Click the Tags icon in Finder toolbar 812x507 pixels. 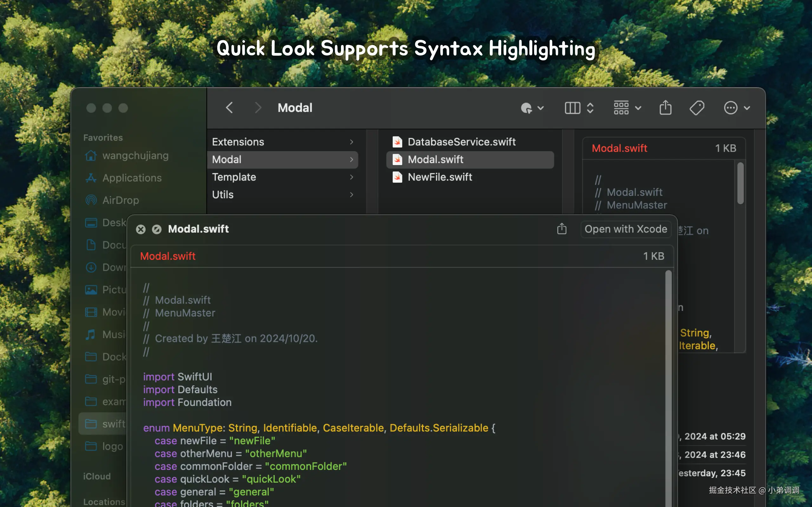[697, 108]
